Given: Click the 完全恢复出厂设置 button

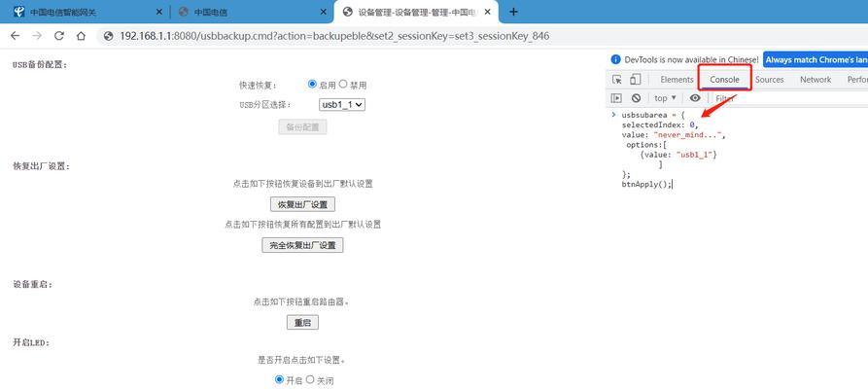Looking at the screenshot, I should [x=302, y=245].
